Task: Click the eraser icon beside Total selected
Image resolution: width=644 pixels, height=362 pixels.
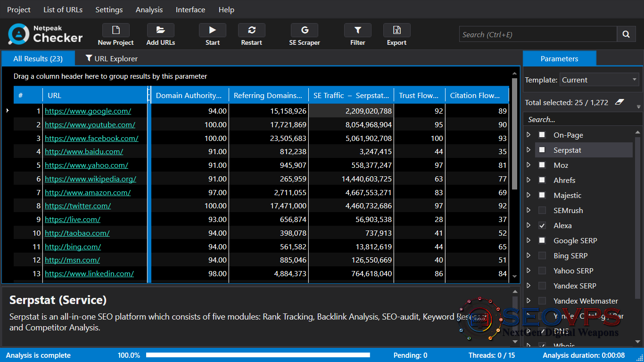Action: click(x=619, y=102)
